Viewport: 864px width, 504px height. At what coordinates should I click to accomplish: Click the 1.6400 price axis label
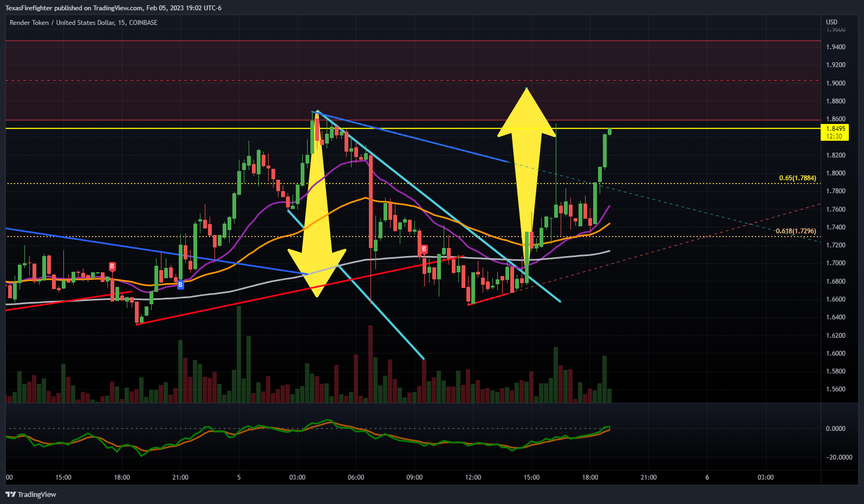click(x=835, y=317)
